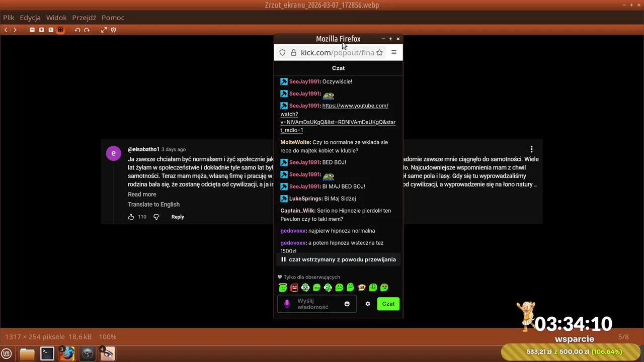The height and width of the screenshot is (362, 644).
Task: Insert the sixth smiling green blob emote
Action: (x=339, y=288)
